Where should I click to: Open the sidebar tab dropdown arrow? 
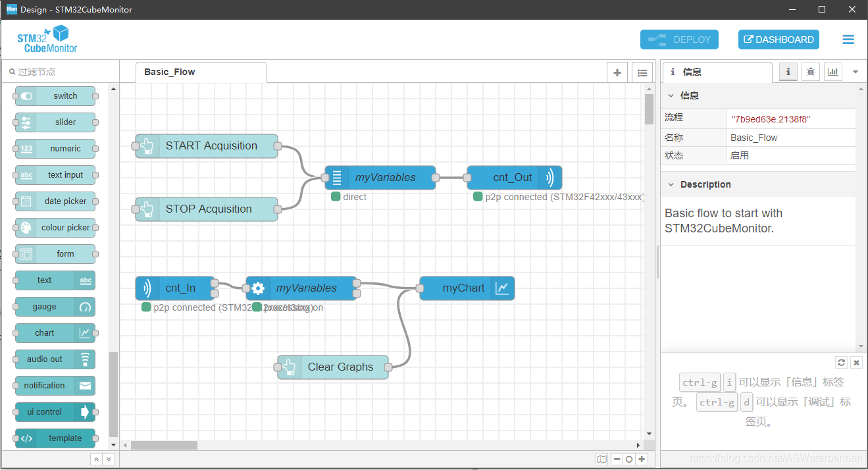pos(855,72)
